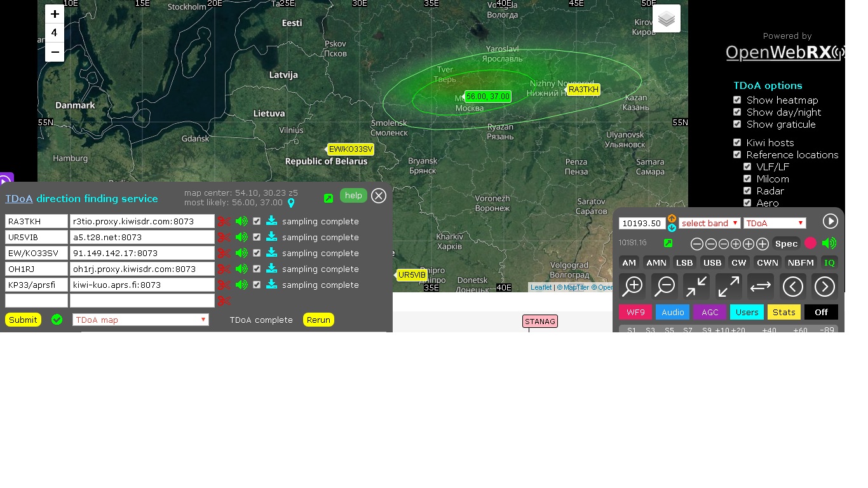Clear the UR5VIB row with scissors icon
868x488 pixels.
(x=224, y=237)
